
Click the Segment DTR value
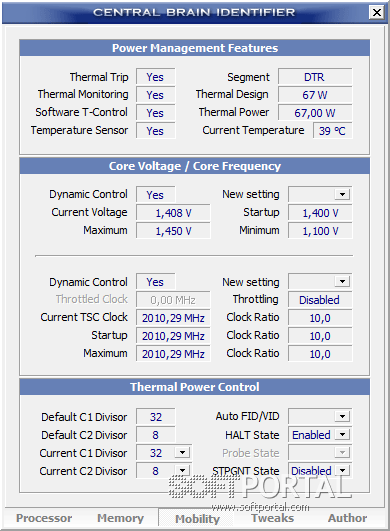[315, 77]
